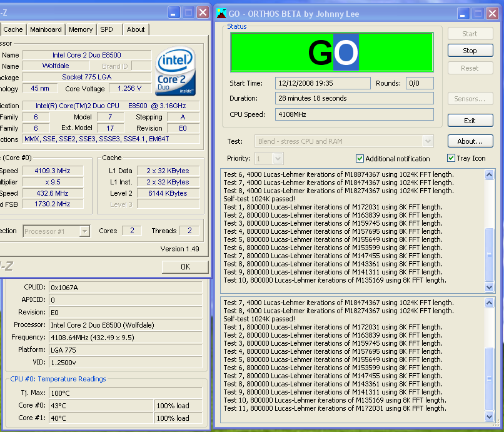Click the Core Voltage value '1.256 V'

pos(130,88)
